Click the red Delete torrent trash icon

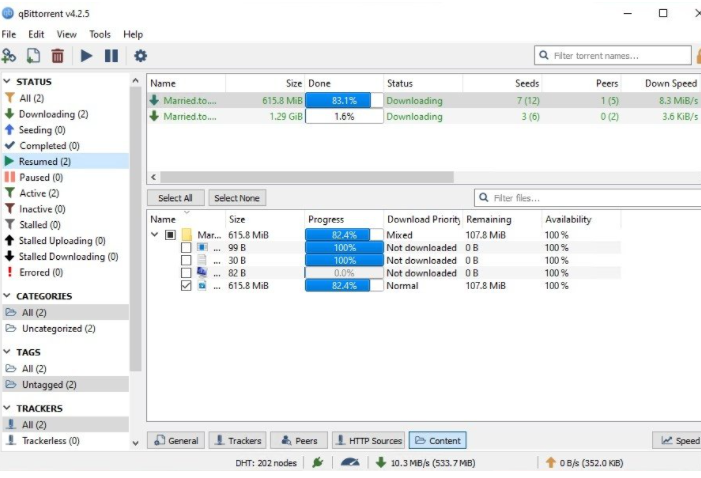tap(57, 56)
